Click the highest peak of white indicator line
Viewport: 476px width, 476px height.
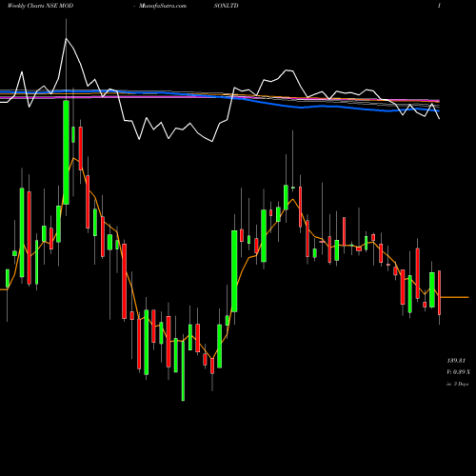point(66,39)
